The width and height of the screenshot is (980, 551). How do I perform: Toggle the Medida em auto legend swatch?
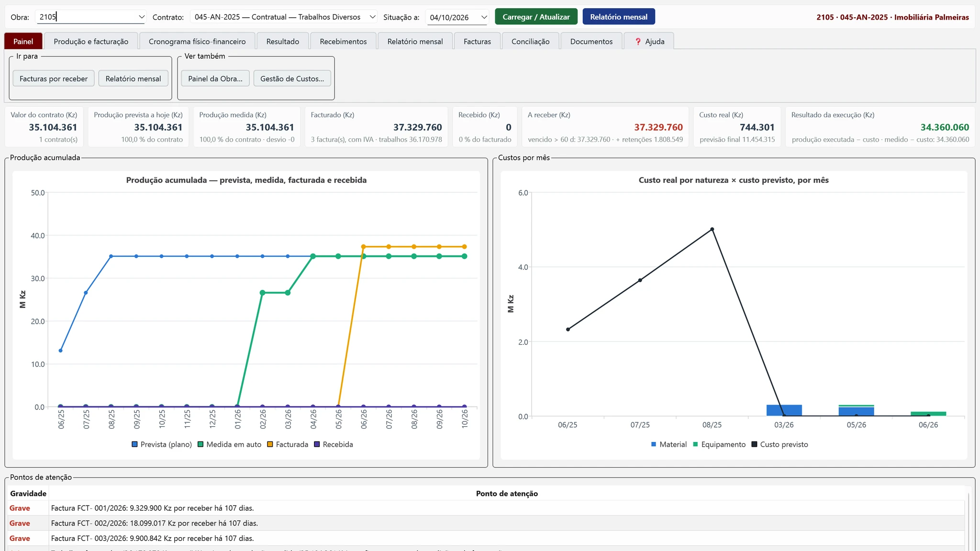click(x=201, y=445)
